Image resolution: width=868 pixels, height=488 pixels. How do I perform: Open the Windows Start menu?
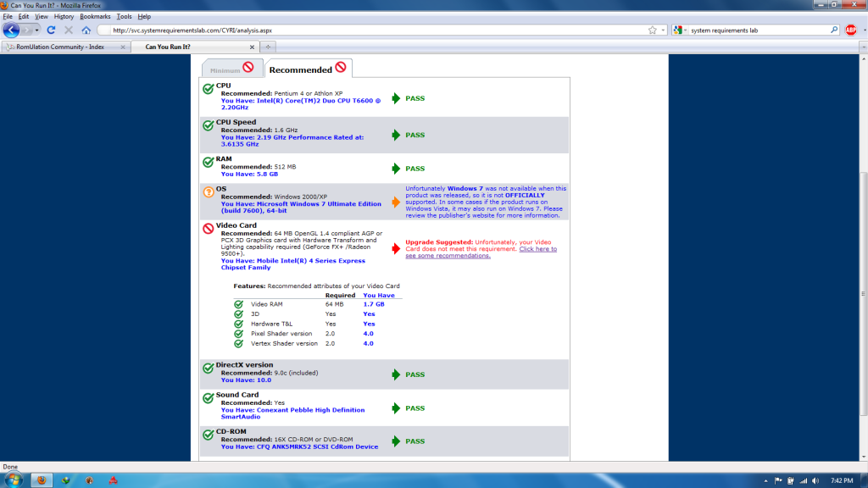pos(14,480)
